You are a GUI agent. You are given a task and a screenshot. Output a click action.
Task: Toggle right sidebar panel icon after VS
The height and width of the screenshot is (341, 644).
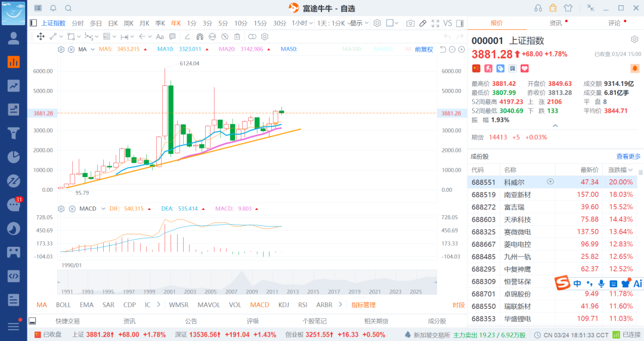pos(460,23)
